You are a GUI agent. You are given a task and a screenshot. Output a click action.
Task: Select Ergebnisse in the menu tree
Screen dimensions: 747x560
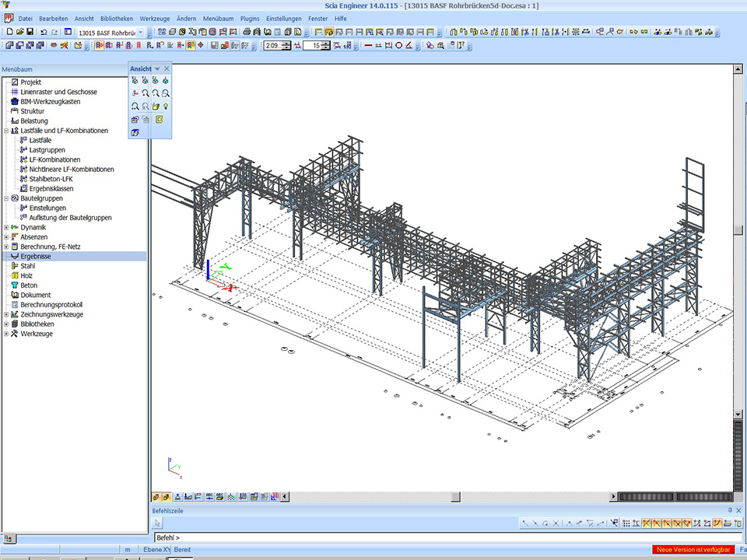36,256
